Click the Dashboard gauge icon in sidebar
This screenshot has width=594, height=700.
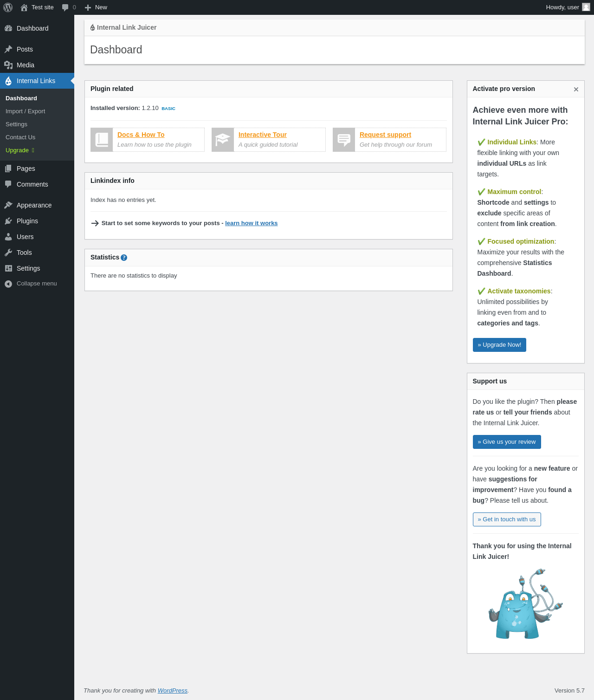click(x=8, y=28)
